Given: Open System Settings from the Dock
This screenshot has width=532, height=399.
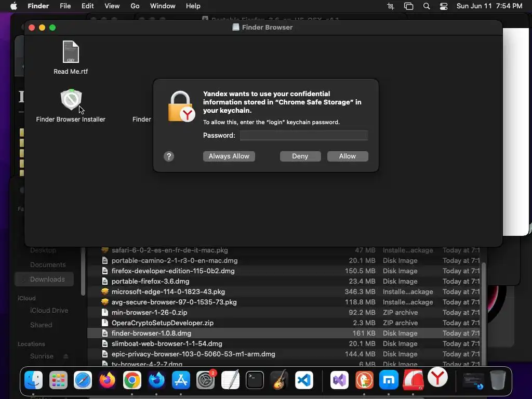Looking at the screenshot, I should tap(206, 380).
